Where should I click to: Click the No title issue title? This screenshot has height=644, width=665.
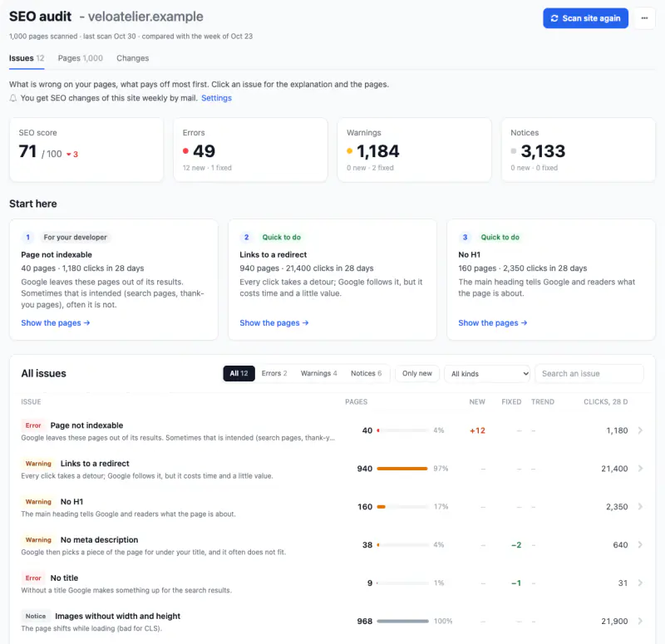click(x=64, y=578)
